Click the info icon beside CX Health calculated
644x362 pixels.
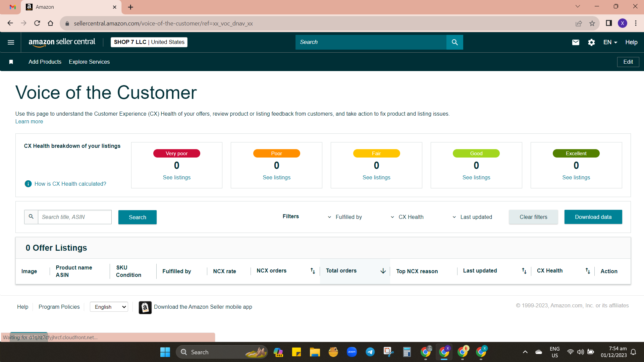click(28, 184)
